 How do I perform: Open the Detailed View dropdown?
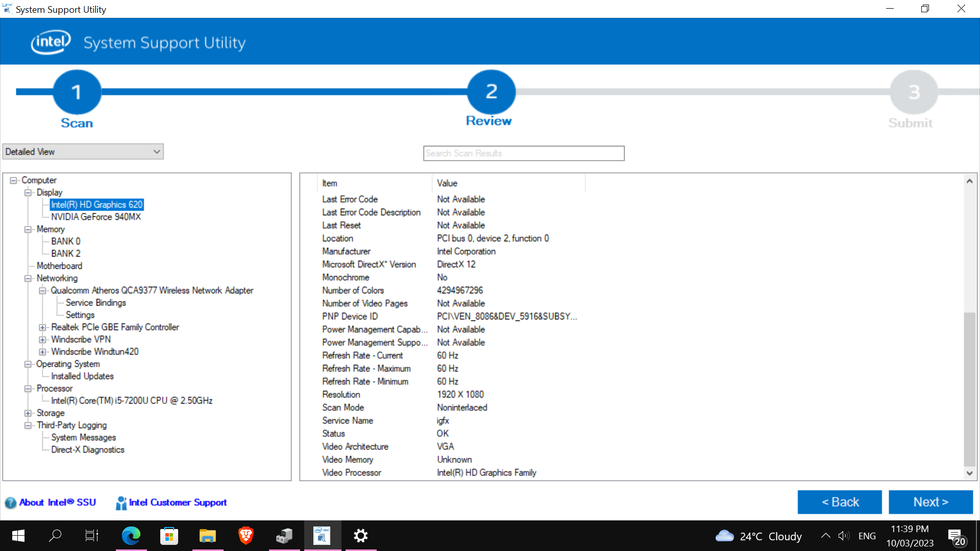[x=83, y=152]
